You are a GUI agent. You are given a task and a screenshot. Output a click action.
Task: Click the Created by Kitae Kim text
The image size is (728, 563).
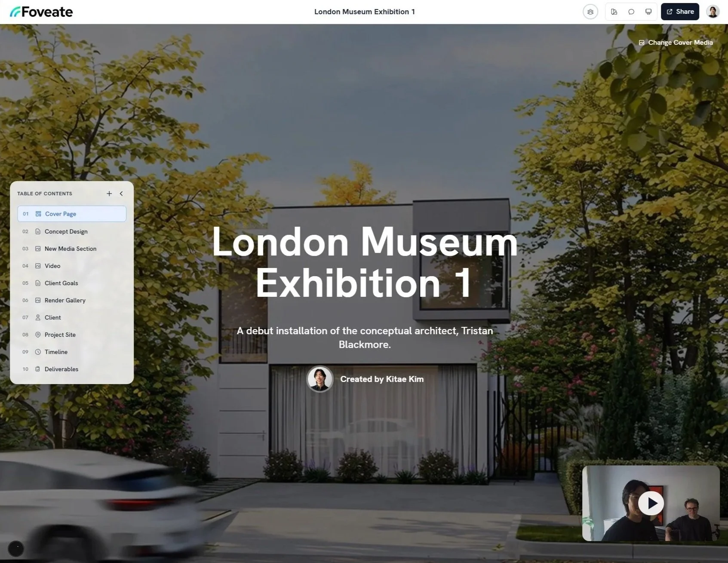382,379
